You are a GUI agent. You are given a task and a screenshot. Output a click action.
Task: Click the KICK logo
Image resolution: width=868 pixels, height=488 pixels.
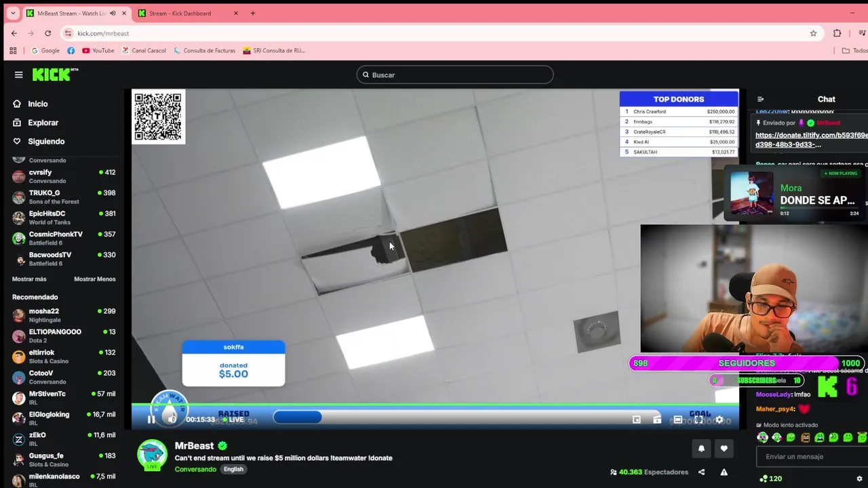tap(56, 75)
